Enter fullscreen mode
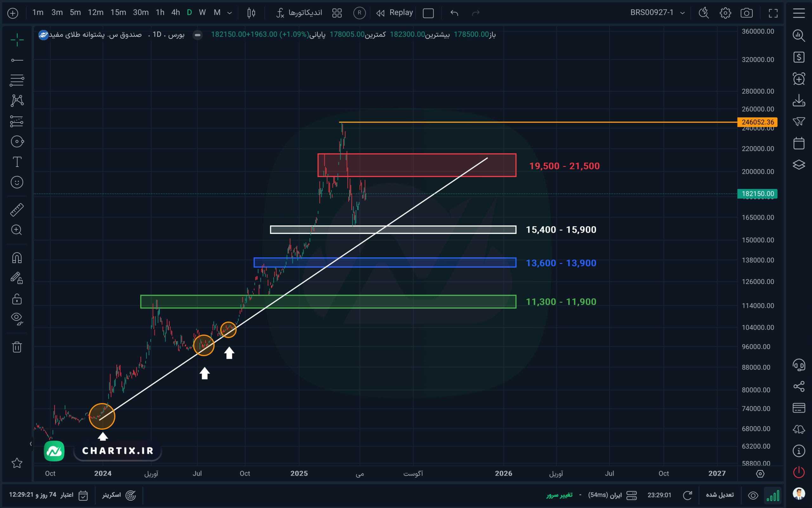The width and height of the screenshot is (812, 508). tap(773, 13)
